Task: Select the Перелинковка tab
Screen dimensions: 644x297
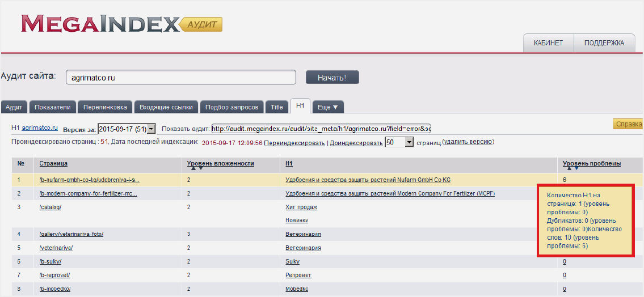Action: click(104, 107)
